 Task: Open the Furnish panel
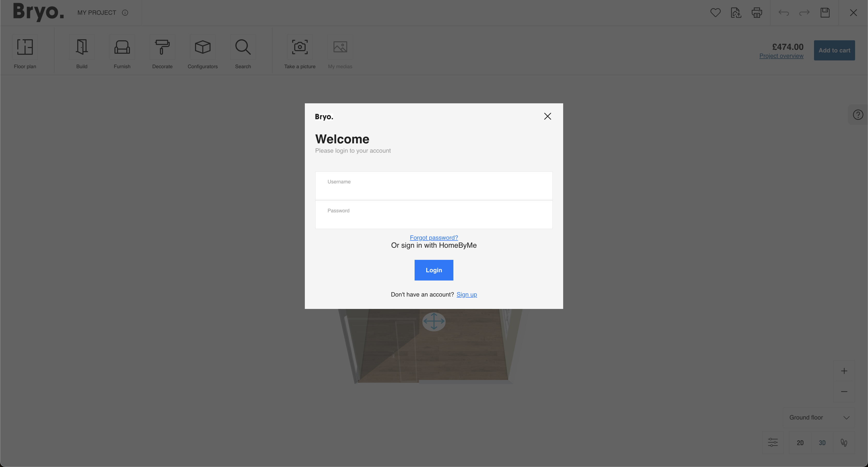(x=122, y=51)
